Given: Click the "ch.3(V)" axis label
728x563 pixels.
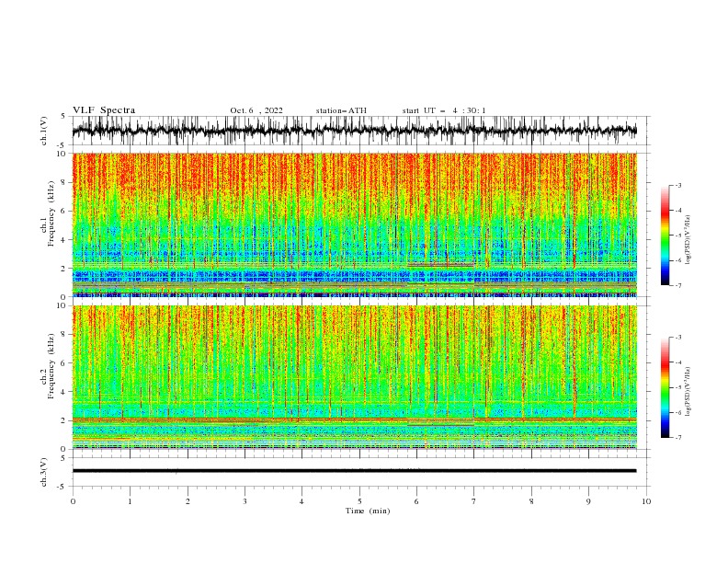Looking at the screenshot, I should coord(44,472).
